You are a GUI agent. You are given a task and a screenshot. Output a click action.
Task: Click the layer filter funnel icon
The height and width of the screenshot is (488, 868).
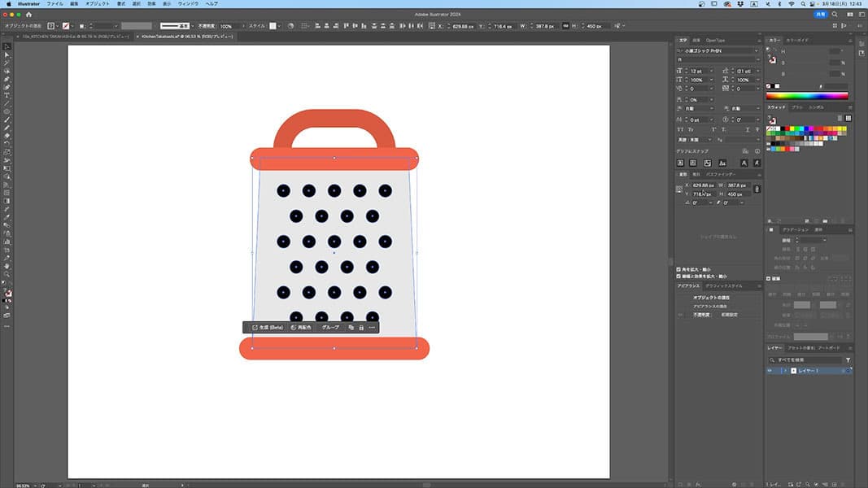848,359
